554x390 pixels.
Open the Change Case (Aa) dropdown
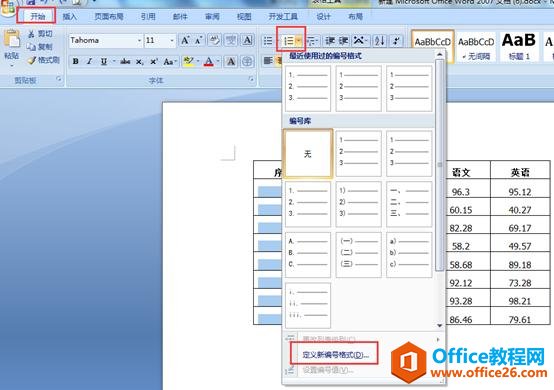click(170, 61)
